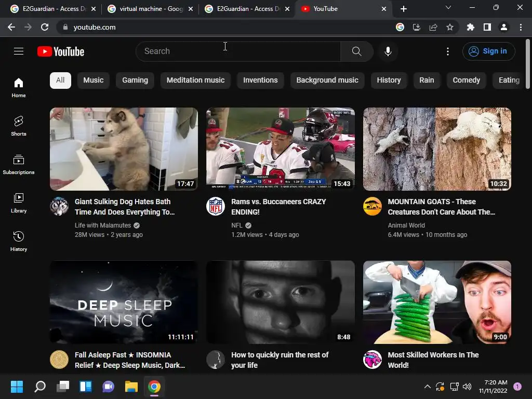Go to Home in sidebar

(19, 88)
